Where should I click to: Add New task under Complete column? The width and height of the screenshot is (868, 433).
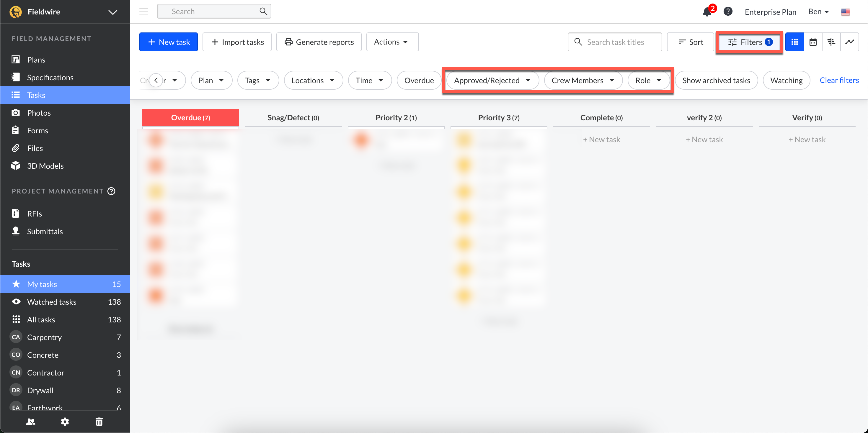[x=601, y=140]
